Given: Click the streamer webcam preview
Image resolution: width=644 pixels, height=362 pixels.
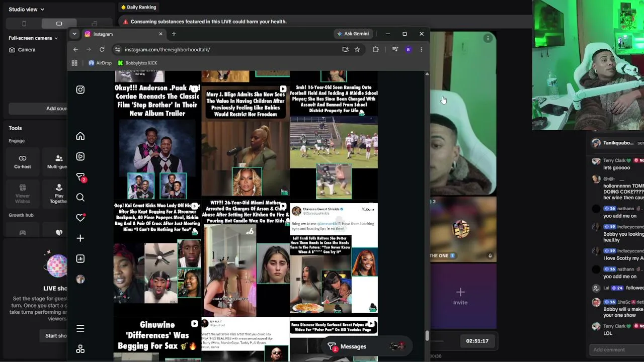Looking at the screenshot, I should pyautogui.click(x=588, y=65).
